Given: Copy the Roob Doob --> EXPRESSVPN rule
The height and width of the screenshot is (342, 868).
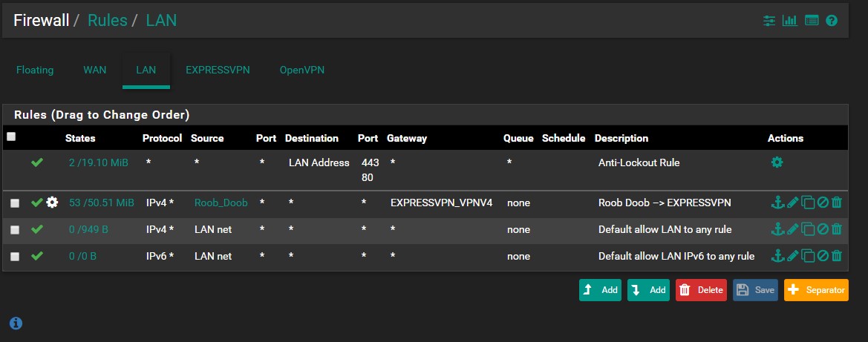Looking at the screenshot, I should 808,203.
